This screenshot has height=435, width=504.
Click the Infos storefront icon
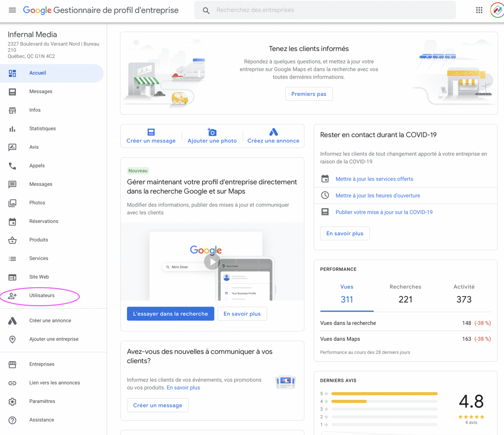[13, 110]
